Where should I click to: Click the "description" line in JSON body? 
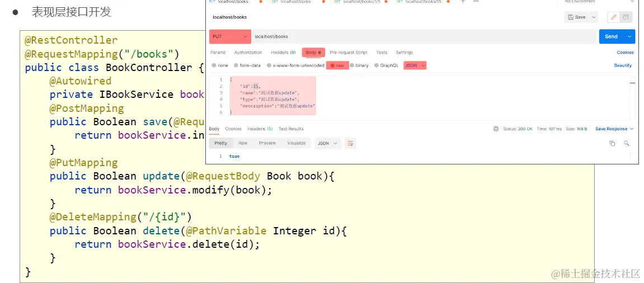click(x=277, y=106)
